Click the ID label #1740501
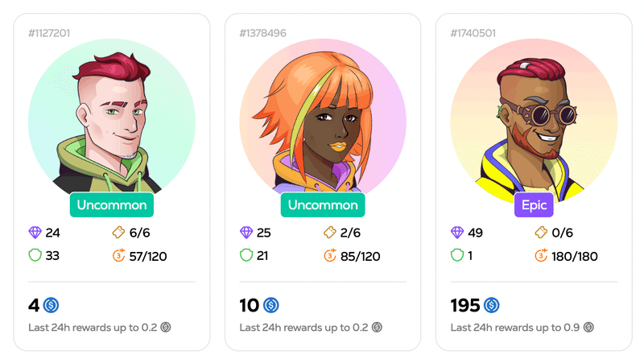The height and width of the screenshot is (359, 644). pos(473,33)
